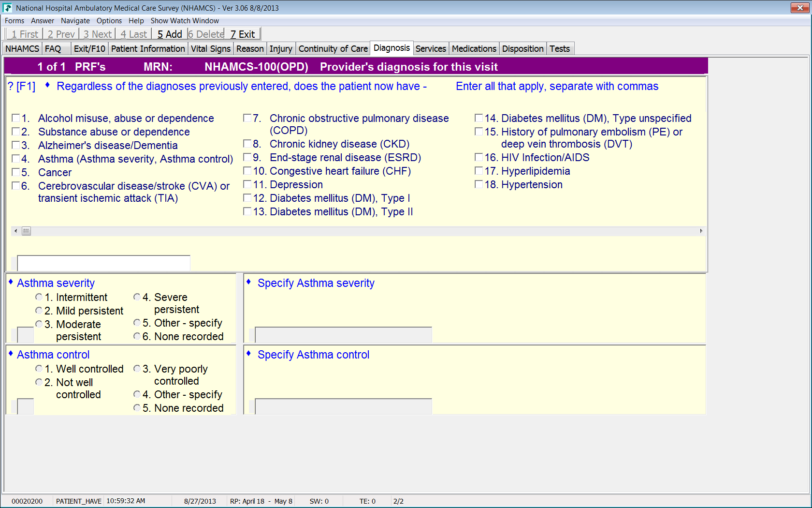Select Other - specify asthma severity
Image resolution: width=812 pixels, height=508 pixels.
137,323
